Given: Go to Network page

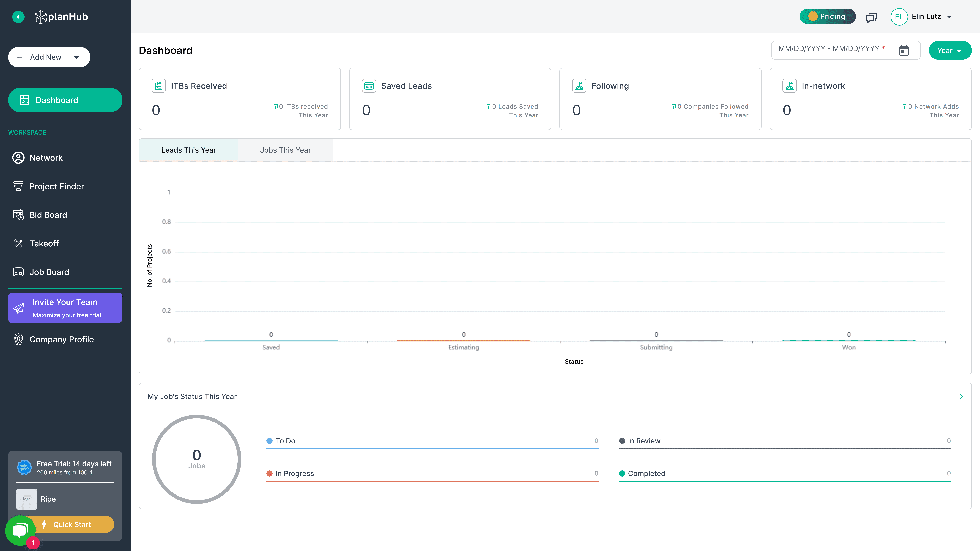Looking at the screenshot, I should coord(65,158).
